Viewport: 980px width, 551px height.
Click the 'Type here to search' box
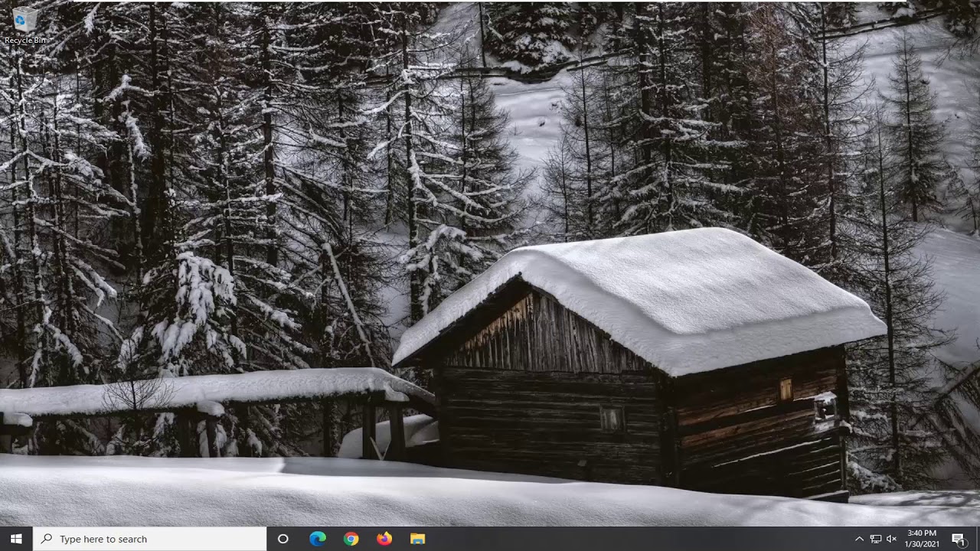(x=149, y=539)
